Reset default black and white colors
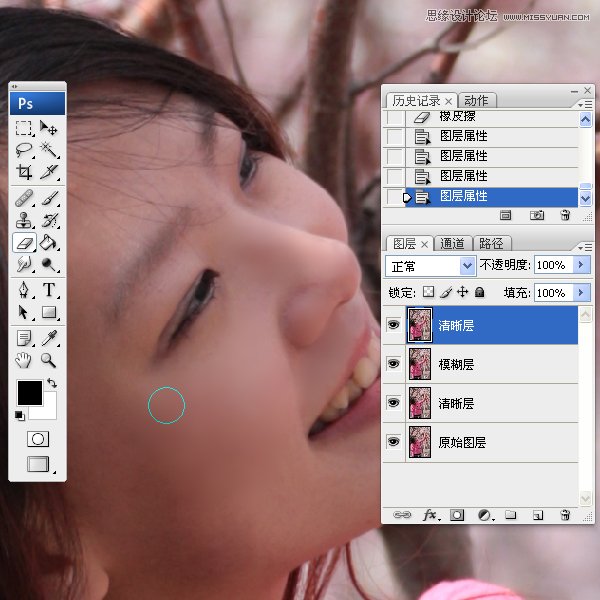The width and height of the screenshot is (600, 600). [20, 416]
